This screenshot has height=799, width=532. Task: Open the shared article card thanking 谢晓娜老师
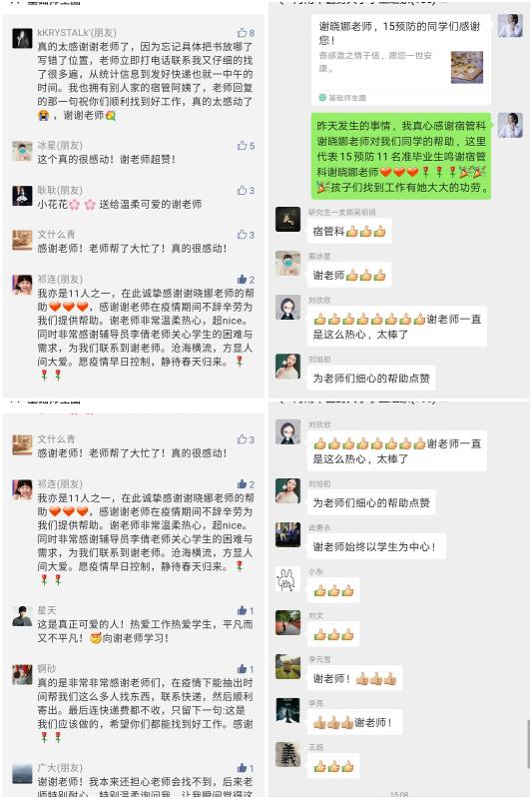[400, 61]
